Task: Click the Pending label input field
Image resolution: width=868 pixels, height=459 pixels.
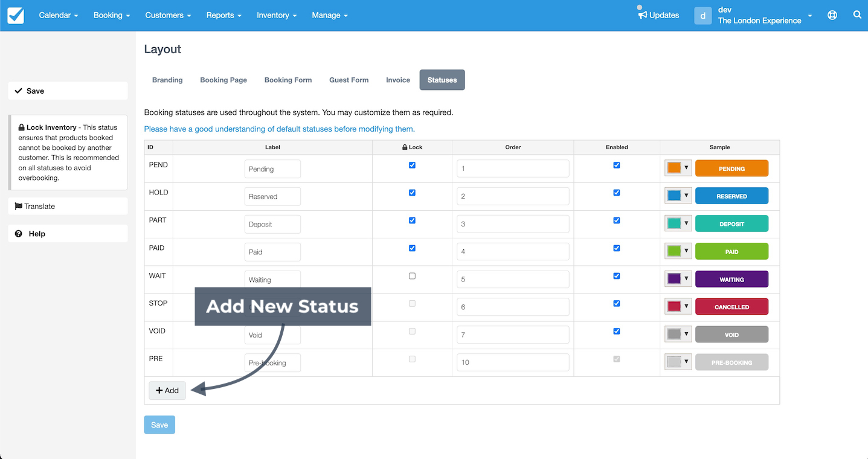Action: [x=272, y=169]
